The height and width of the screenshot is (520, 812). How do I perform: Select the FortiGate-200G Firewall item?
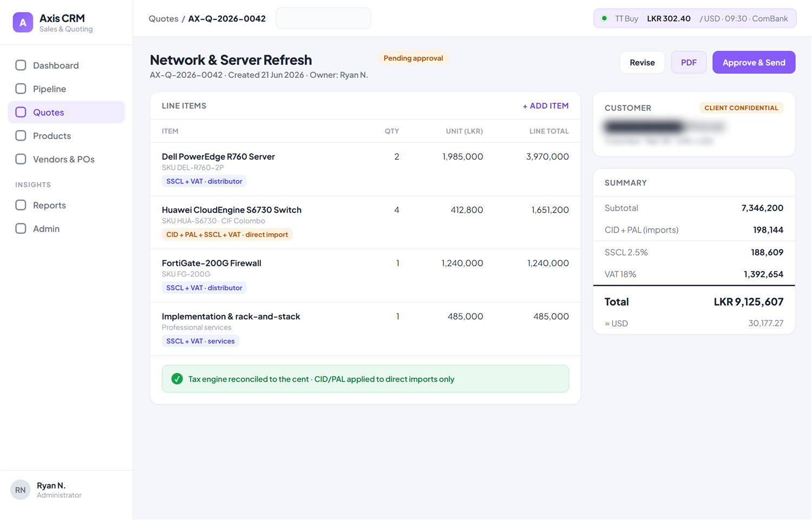click(x=212, y=263)
